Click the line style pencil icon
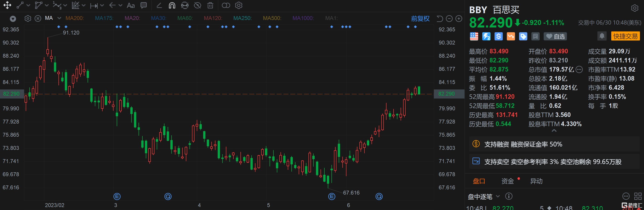644x210 pixels. (159, 5)
